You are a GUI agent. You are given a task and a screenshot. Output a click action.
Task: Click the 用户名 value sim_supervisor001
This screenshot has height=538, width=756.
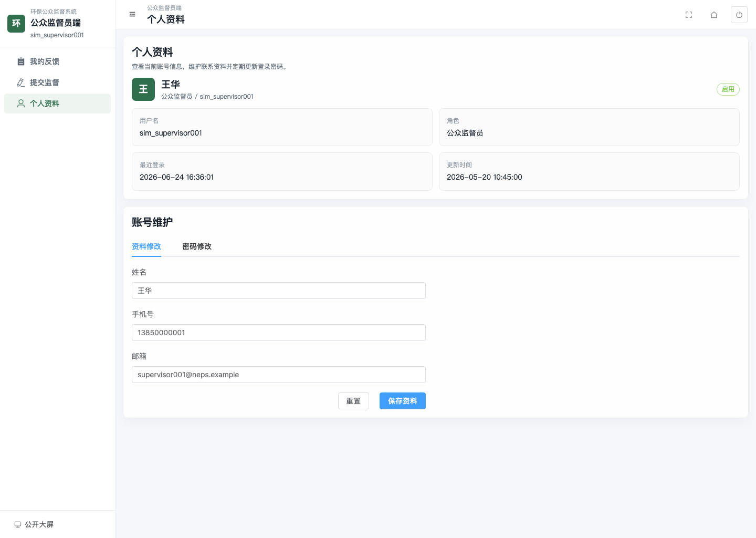coord(171,133)
